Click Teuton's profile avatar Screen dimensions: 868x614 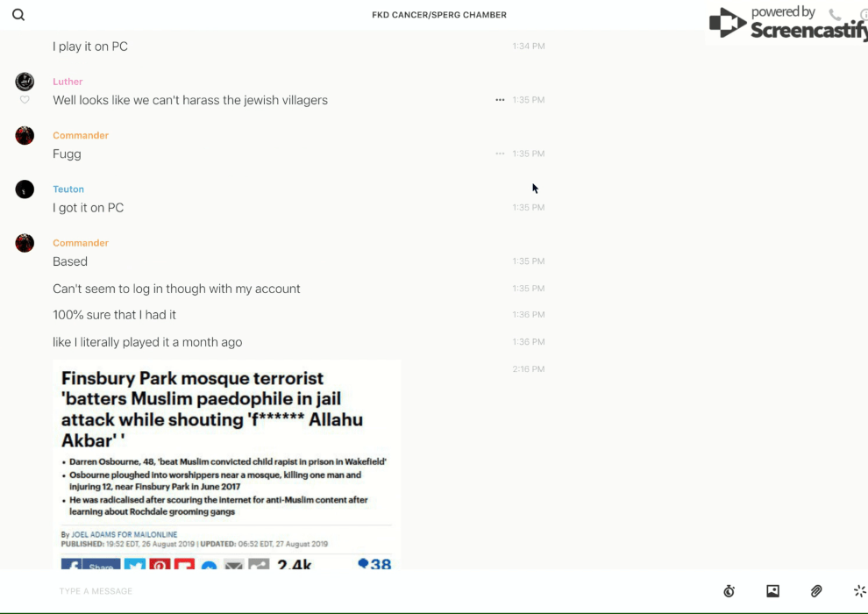pos(25,189)
